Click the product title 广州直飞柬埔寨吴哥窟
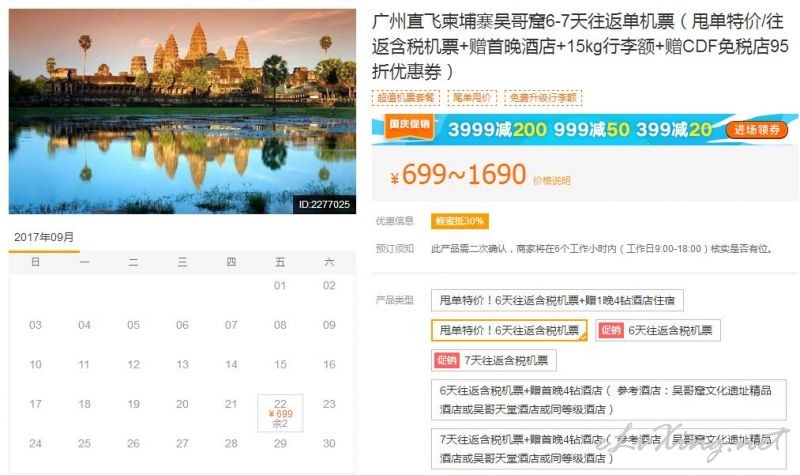 [580, 46]
